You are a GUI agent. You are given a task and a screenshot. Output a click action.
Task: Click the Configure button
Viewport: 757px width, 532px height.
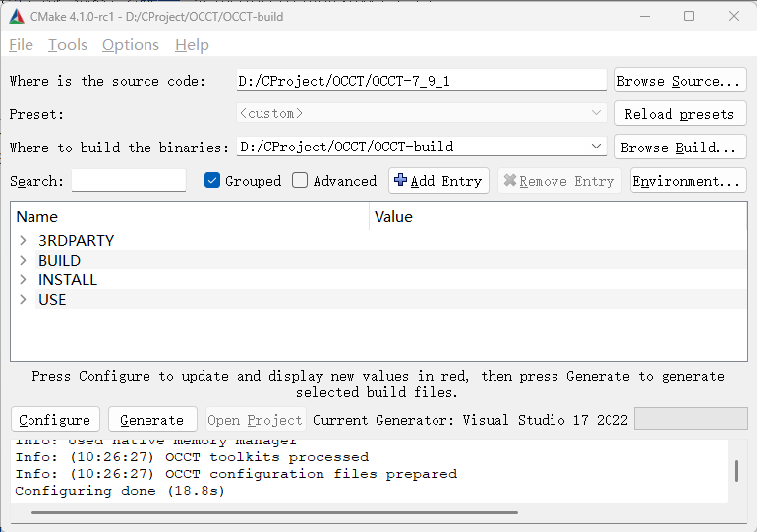55,420
